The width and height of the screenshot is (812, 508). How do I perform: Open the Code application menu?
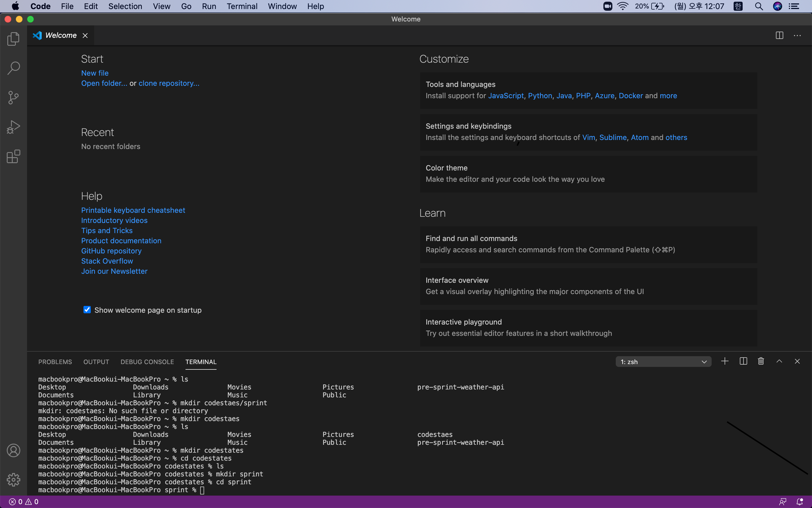(40, 6)
